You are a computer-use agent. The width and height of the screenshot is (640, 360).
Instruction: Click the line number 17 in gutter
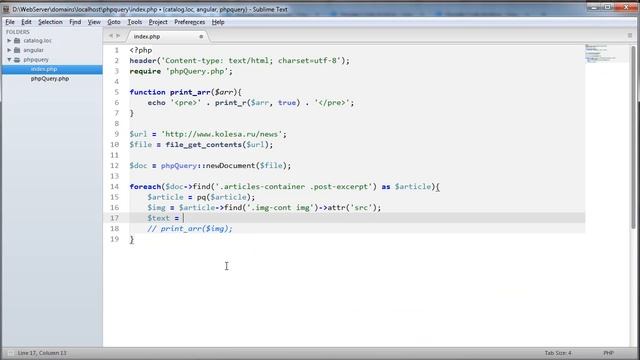pos(114,218)
